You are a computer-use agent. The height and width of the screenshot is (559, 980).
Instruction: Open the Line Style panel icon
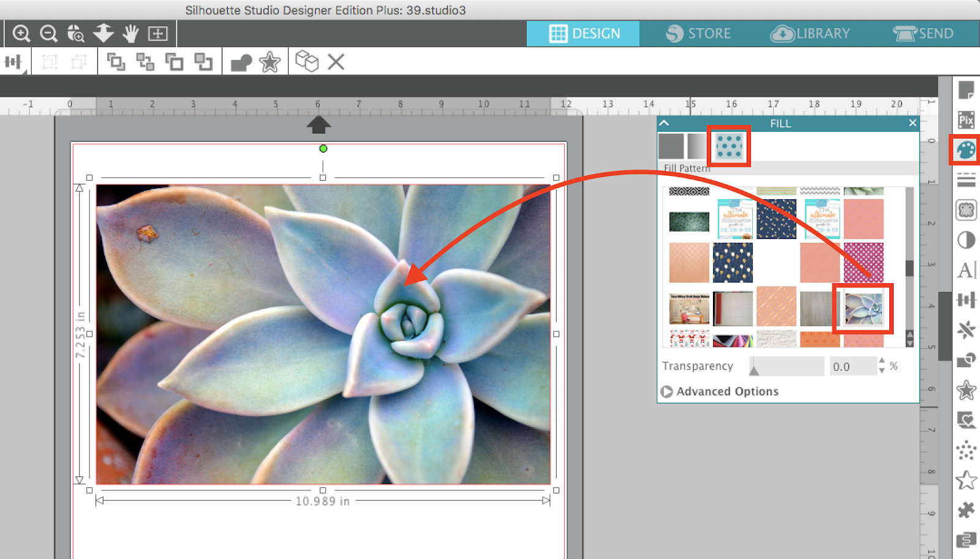966,180
